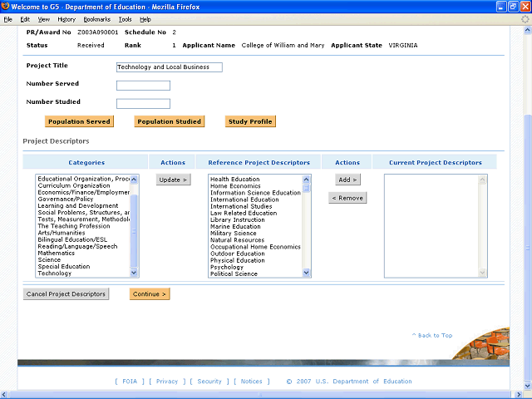Screen dimensions: 532x399
Task: Follow the Back to Top link
Action: pos(432,335)
